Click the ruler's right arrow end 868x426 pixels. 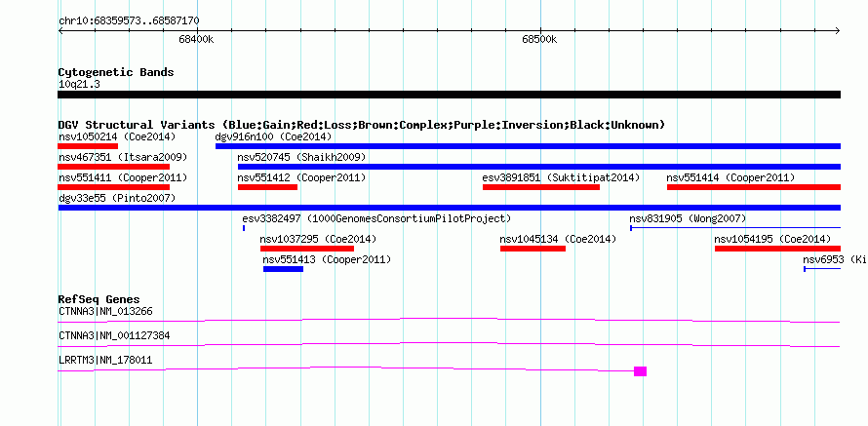click(838, 30)
